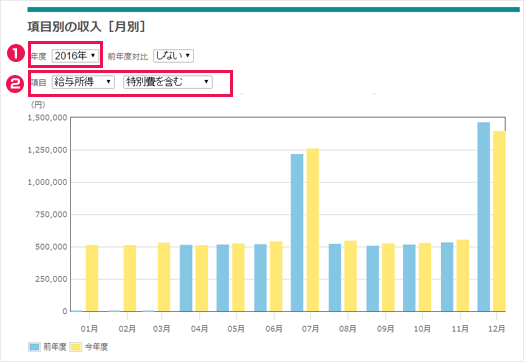Click the 項目別の収入［月別］ heading
The height and width of the screenshot is (362, 524).
[x=87, y=27]
